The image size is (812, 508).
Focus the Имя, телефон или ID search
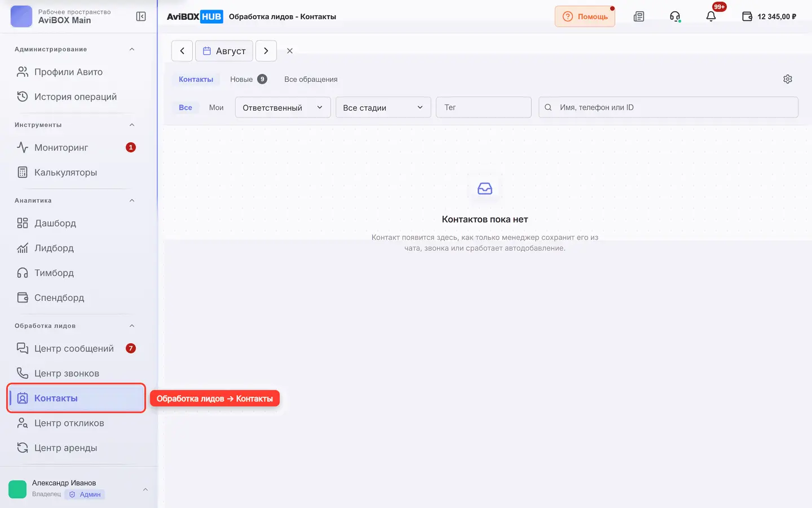[x=668, y=107]
